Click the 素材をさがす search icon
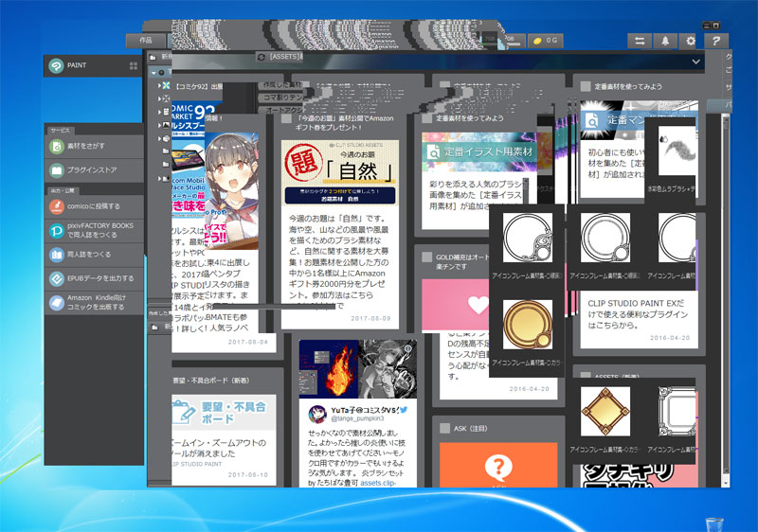 (x=57, y=146)
